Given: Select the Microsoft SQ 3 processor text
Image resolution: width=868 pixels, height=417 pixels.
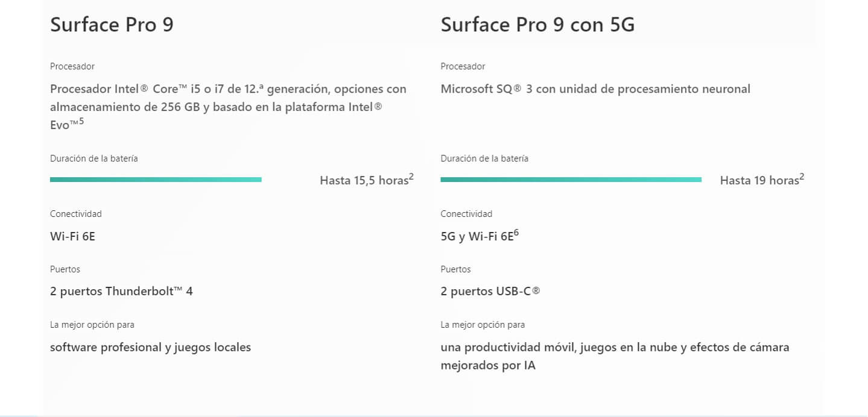Looking at the screenshot, I should 595,89.
